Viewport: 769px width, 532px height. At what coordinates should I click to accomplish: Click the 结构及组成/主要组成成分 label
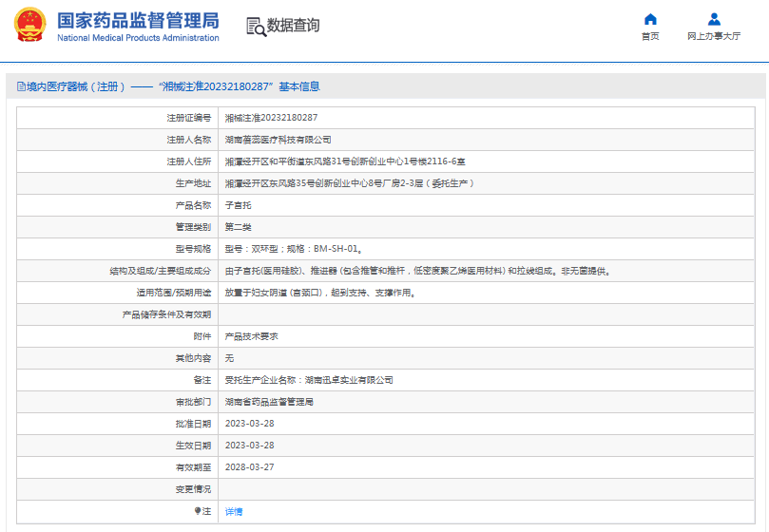click(x=161, y=271)
